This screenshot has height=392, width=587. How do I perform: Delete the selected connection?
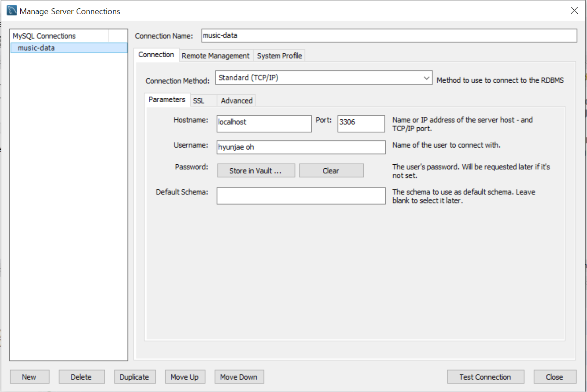point(81,377)
